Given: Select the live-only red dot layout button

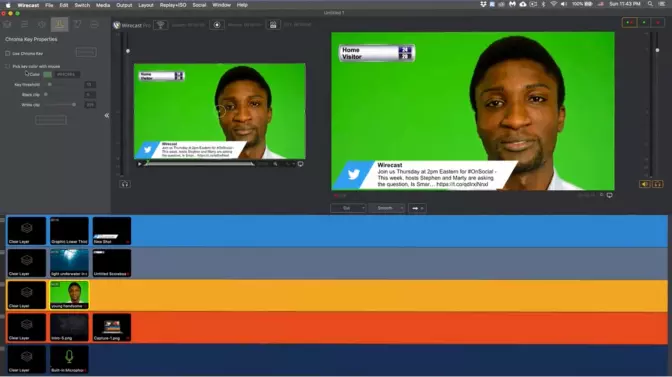Looking at the screenshot, I should (x=658, y=22).
